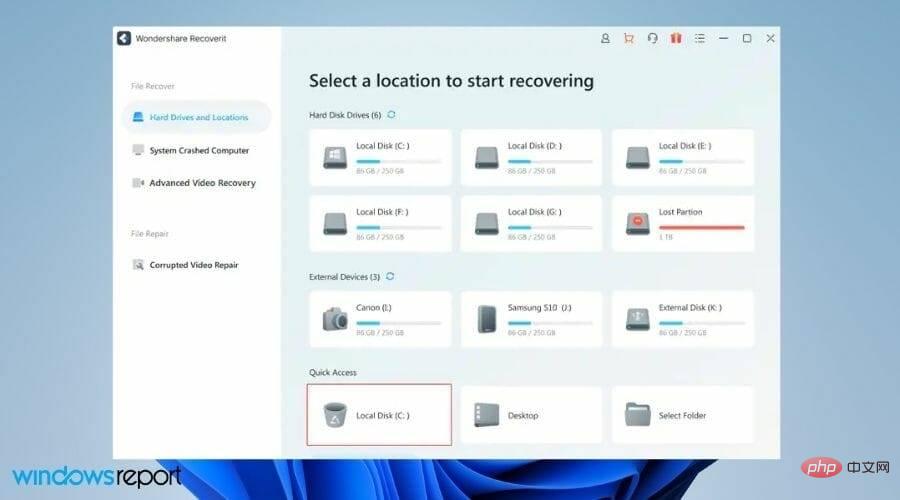
Task: Refresh the External Devices list
Action: [x=390, y=276]
